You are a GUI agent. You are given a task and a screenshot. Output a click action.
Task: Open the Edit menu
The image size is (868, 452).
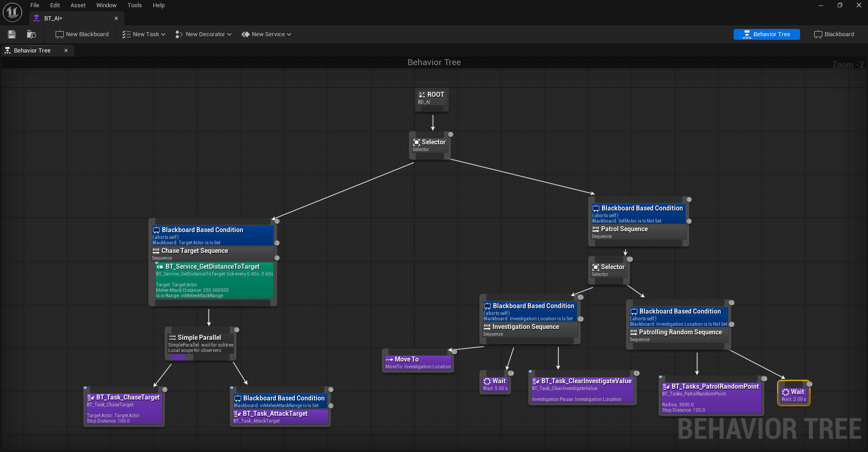coord(55,5)
